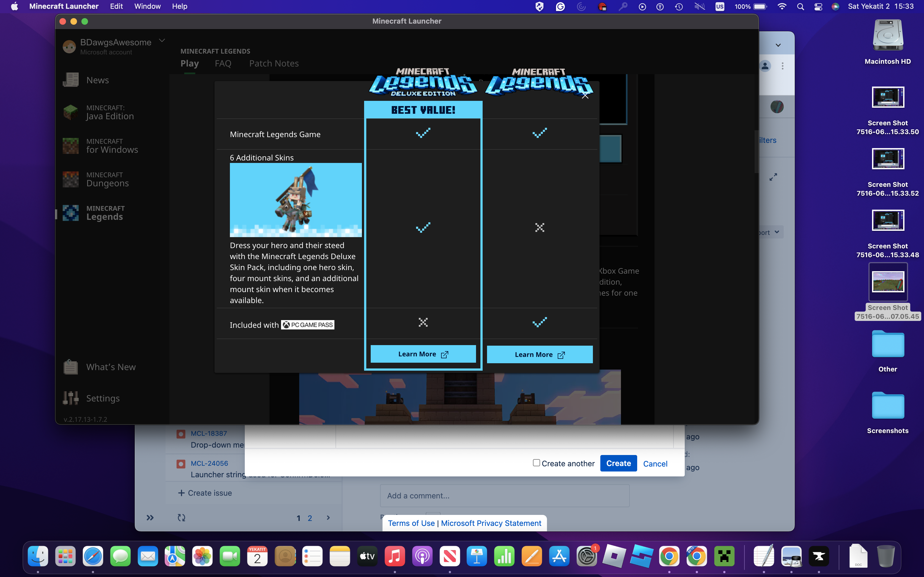Open Control Center in menu bar

click(818, 7)
